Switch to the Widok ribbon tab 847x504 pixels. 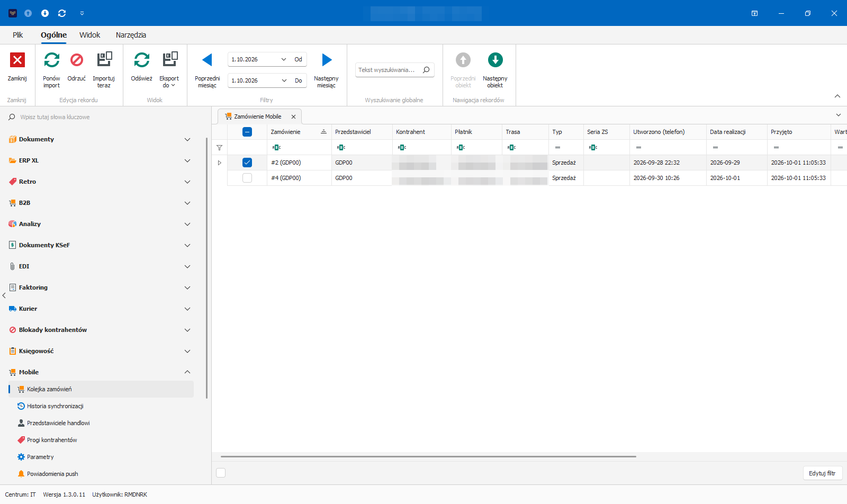click(89, 35)
